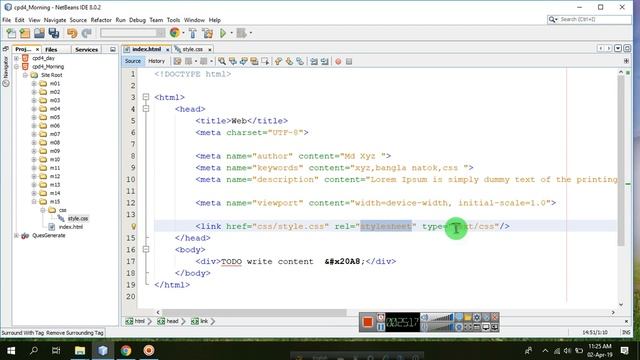
Task: Switch to the Files panel tab
Action: click(51, 49)
